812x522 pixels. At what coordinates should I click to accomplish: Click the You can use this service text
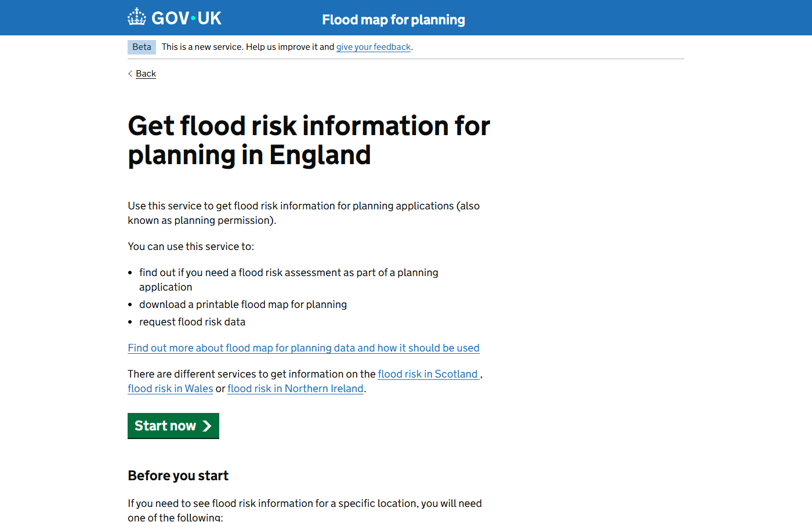click(191, 246)
